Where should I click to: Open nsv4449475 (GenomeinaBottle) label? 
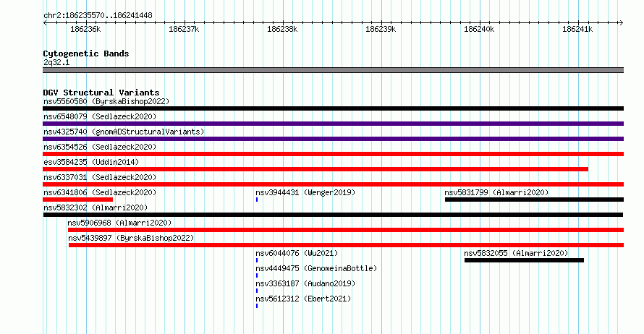point(316,268)
